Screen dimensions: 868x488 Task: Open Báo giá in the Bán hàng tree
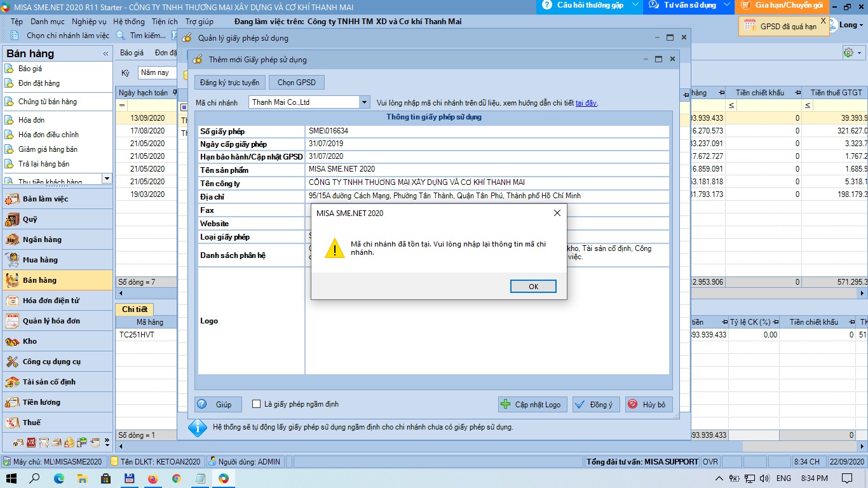[30, 69]
